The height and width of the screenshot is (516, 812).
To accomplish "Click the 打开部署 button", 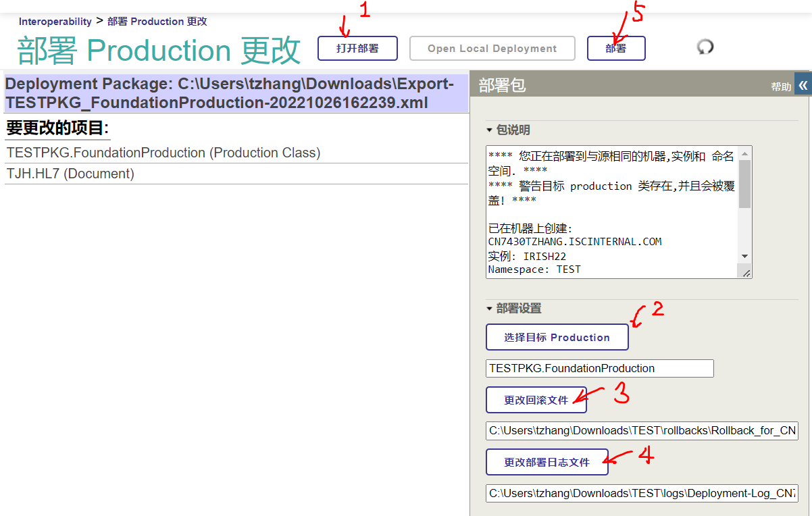I will click(x=357, y=49).
